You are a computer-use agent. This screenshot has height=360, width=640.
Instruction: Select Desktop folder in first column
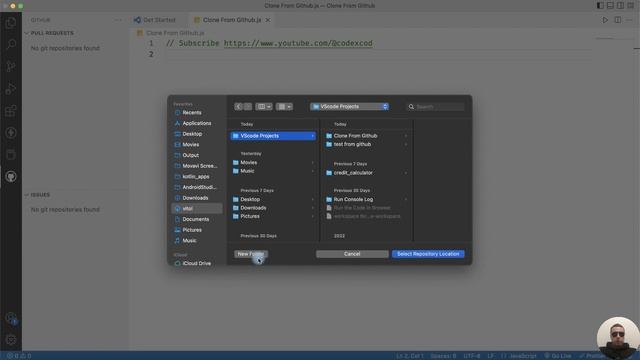(273, 199)
